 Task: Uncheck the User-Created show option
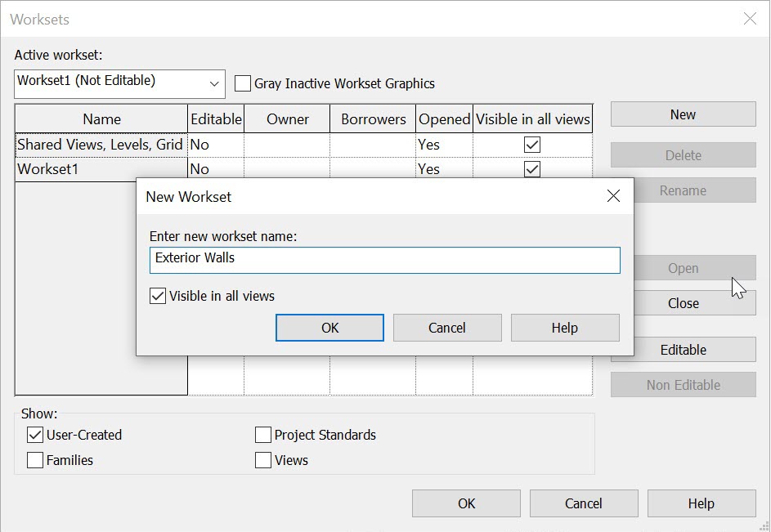(x=35, y=435)
